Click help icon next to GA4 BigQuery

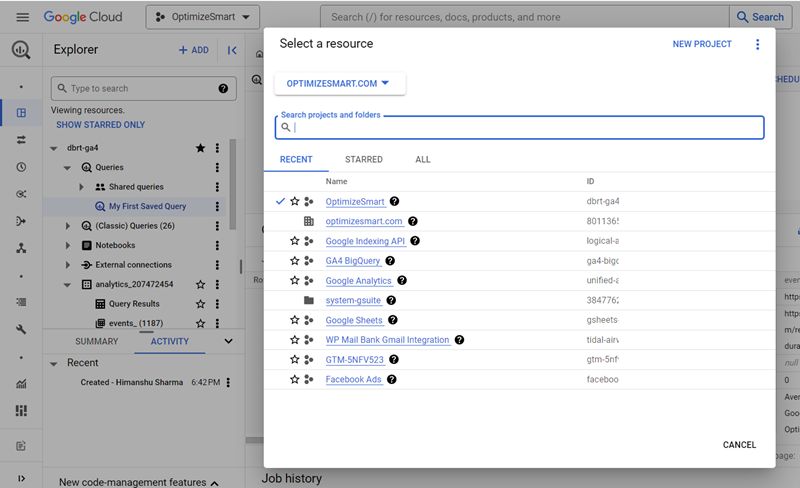[390, 261]
